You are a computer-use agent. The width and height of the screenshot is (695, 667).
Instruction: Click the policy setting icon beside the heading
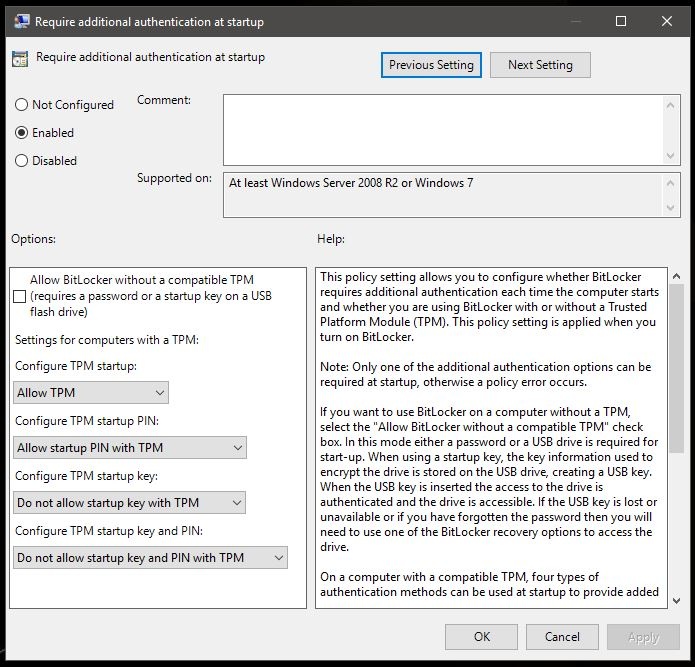pyautogui.click(x=20, y=59)
